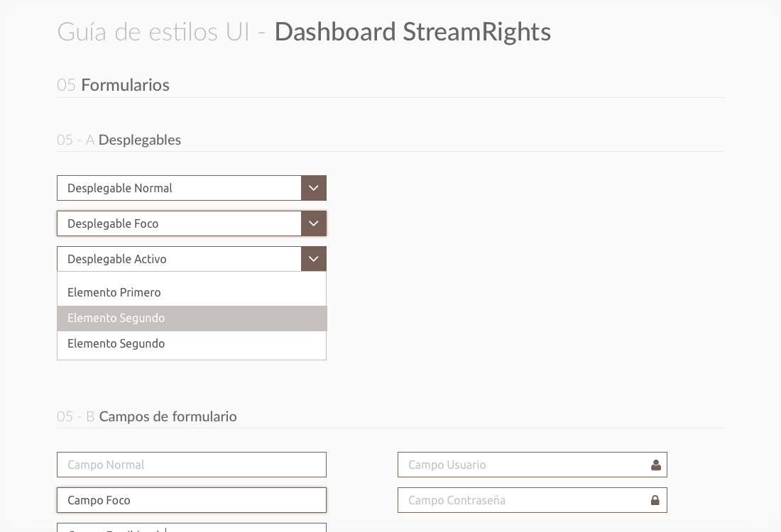Click the padlock icon in Campo Contraseña
The height and width of the screenshot is (532, 781).
click(655, 500)
